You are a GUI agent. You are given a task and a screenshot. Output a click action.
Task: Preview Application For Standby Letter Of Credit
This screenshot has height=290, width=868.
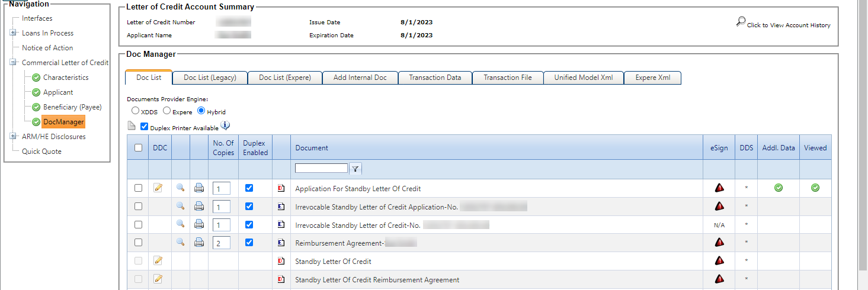(180, 188)
